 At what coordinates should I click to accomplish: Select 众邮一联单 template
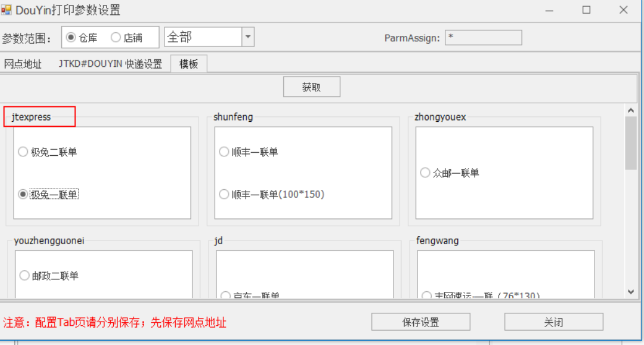(450, 173)
